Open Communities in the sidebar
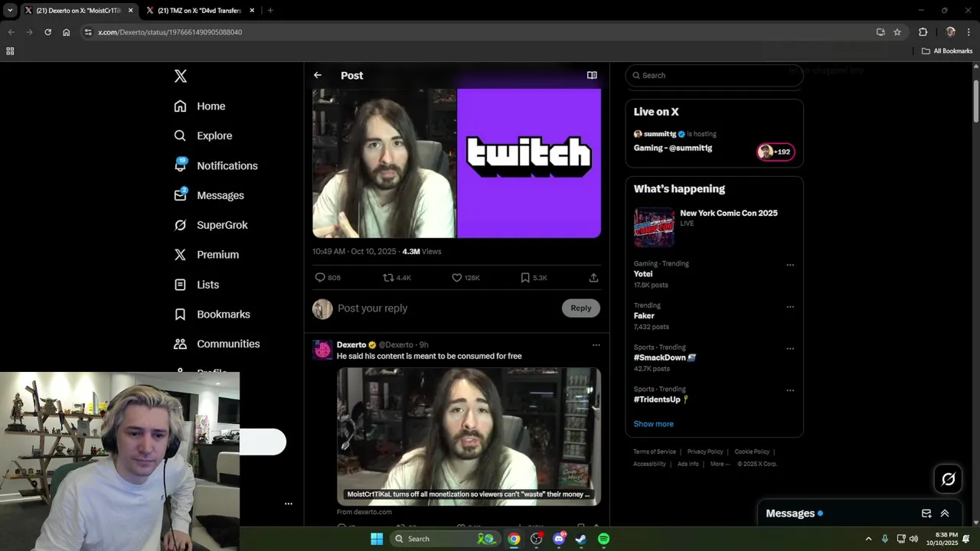Screen dimensions: 980x551 [x=217, y=344]
